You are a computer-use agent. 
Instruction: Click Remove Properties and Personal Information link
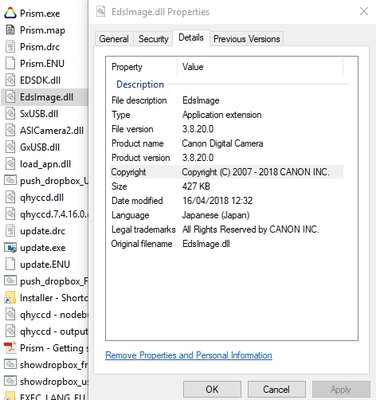point(189,355)
